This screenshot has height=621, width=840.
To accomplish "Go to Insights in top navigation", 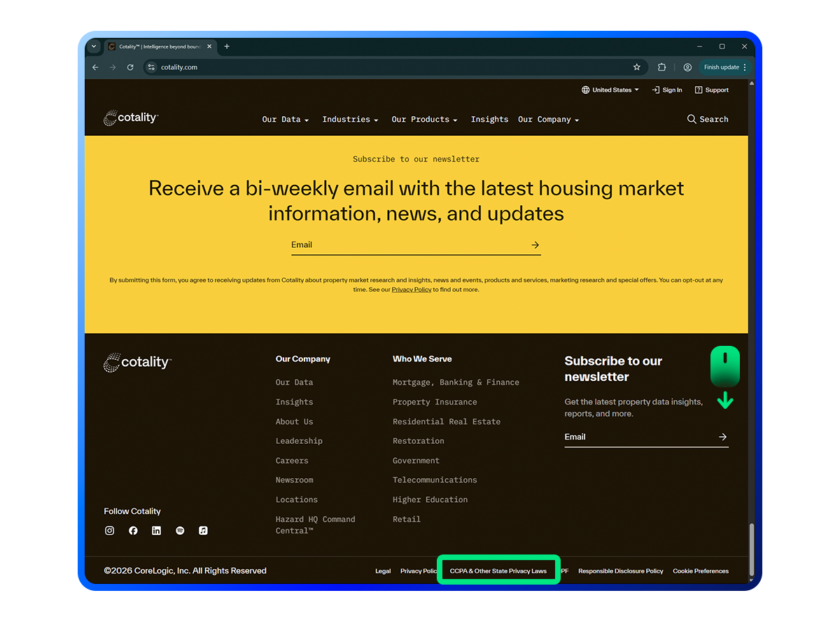I will pos(489,120).
